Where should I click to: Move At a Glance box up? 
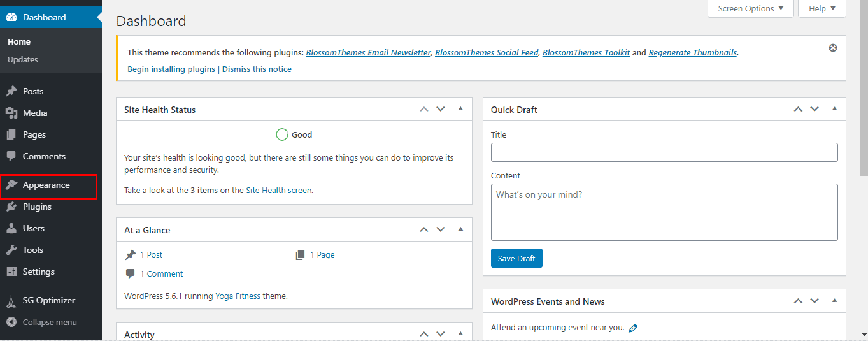[424, 229]
